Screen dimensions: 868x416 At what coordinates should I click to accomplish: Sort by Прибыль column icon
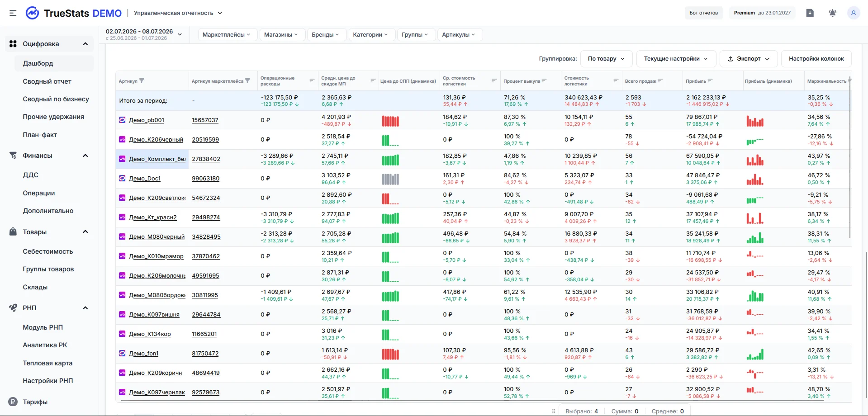tap(710, 80)
